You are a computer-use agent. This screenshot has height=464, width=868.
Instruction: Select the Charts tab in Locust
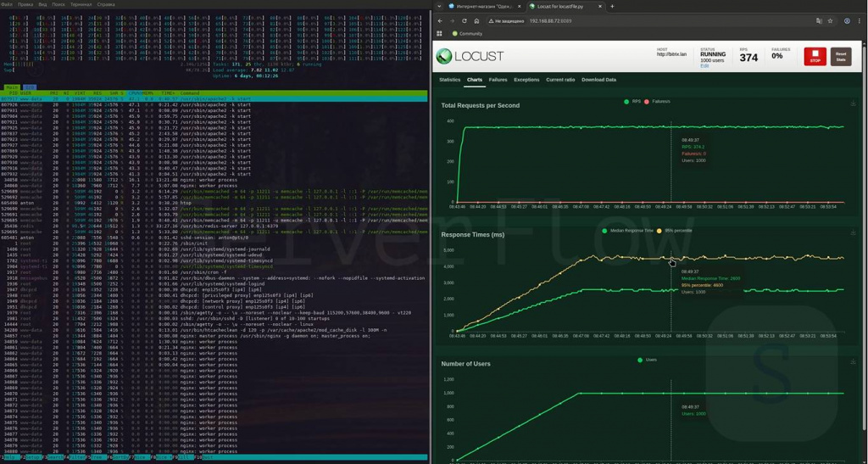point(475,80)
